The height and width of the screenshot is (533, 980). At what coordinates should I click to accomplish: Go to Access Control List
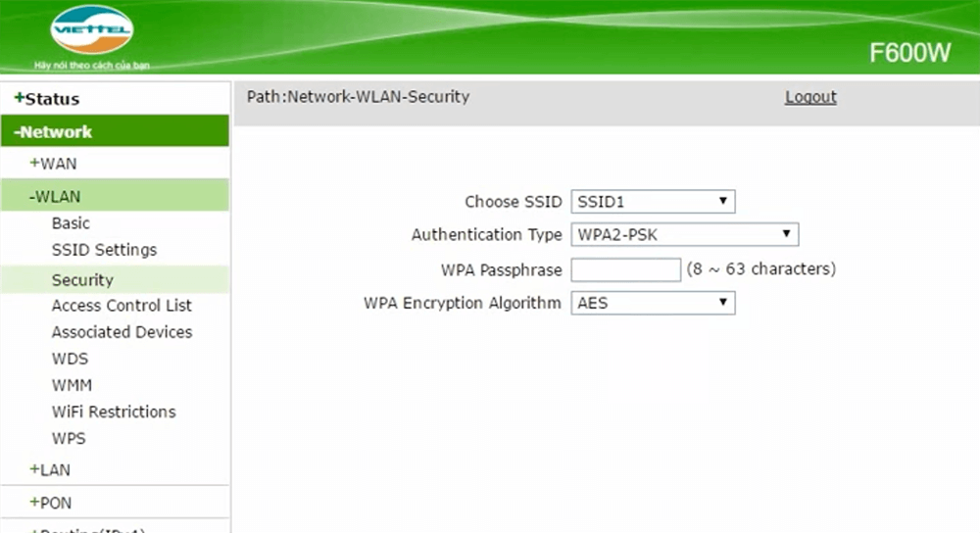point(122,306)
